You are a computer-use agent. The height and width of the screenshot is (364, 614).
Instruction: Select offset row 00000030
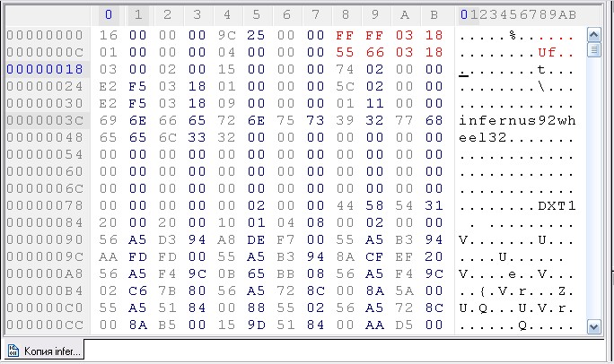pyautogui.click(x=45, y=103)
